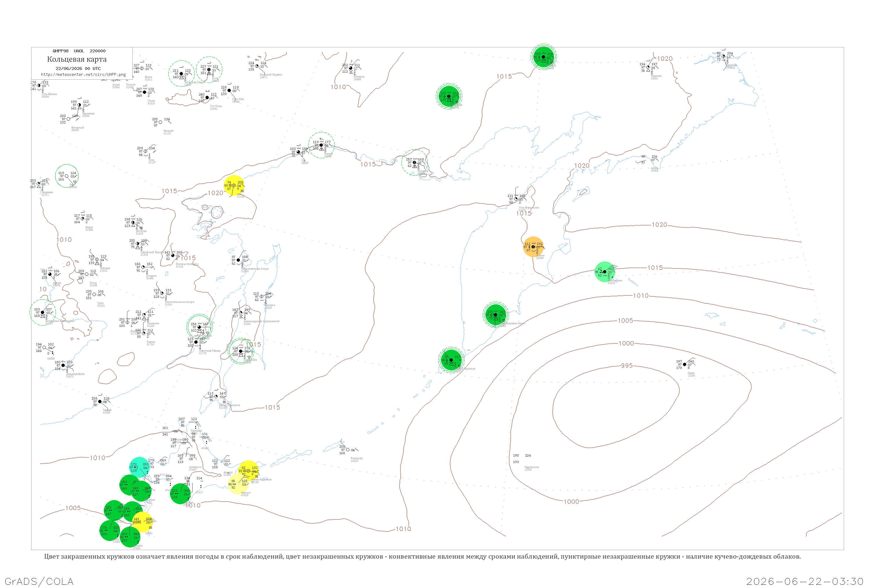Screen dimensions: 882x588
Task: Click the pale yellow Nemuro station circle
Action: click(238, 484)
